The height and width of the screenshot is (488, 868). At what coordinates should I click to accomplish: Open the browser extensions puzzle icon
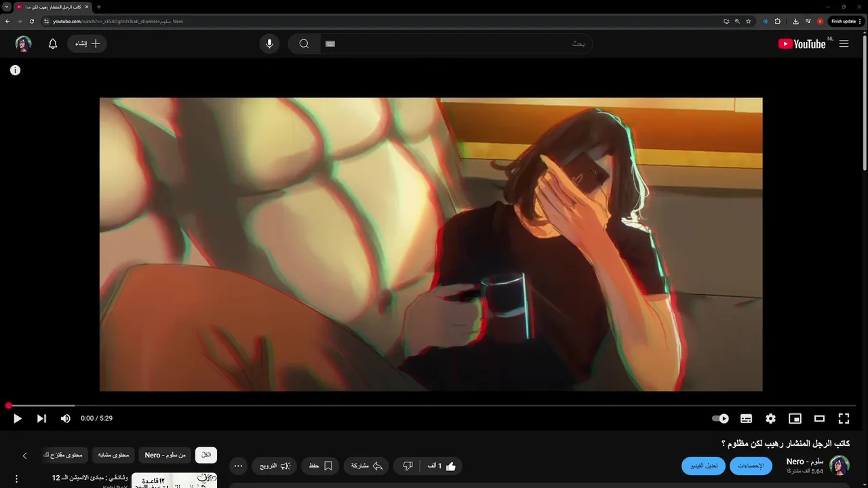pyautogui.click(x=778, y=21)
